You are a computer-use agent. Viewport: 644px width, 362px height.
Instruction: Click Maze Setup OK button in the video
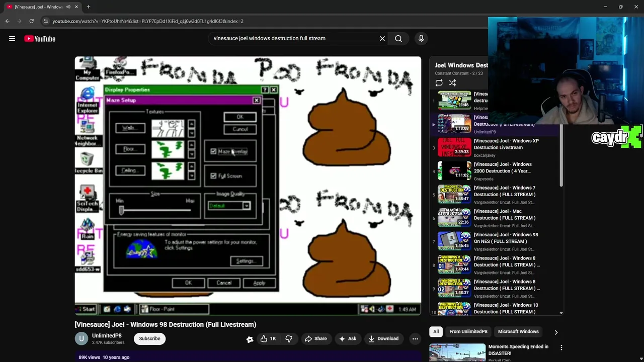[240, 117]
